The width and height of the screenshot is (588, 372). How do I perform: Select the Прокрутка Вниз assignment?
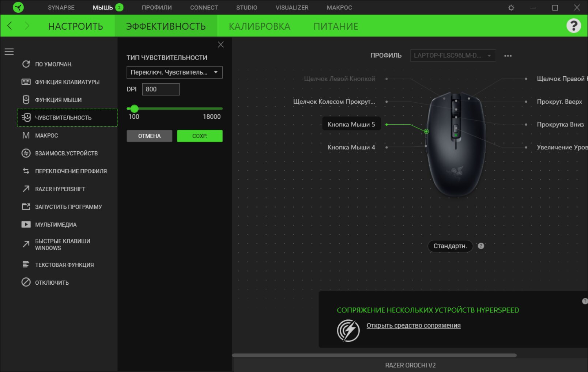560,124
